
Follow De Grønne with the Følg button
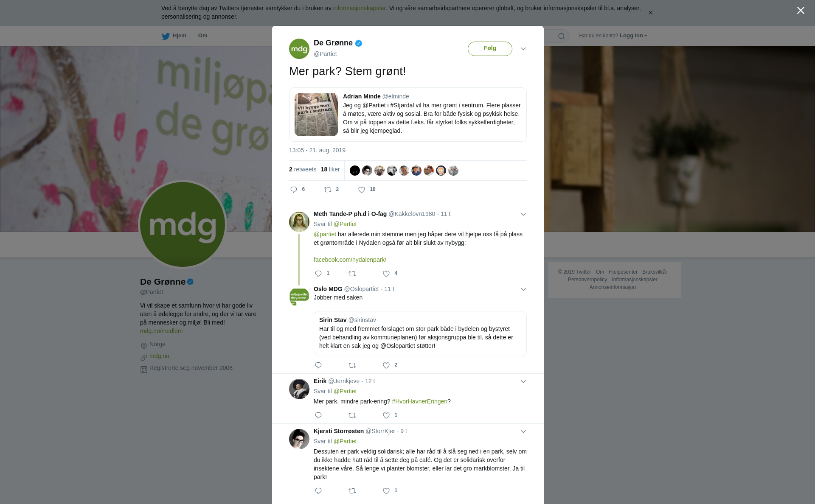point(490,48)
